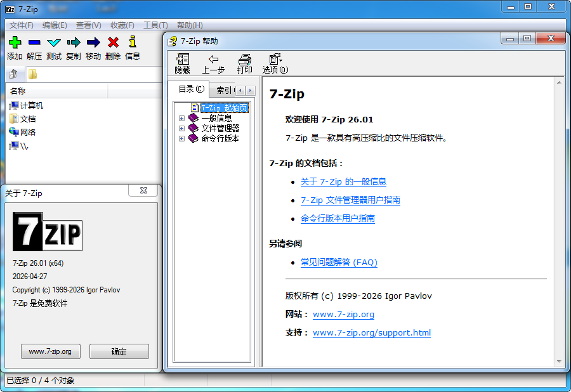Click www.7-zip.org button in About dialog
The image size is (571, 392).
51,351
